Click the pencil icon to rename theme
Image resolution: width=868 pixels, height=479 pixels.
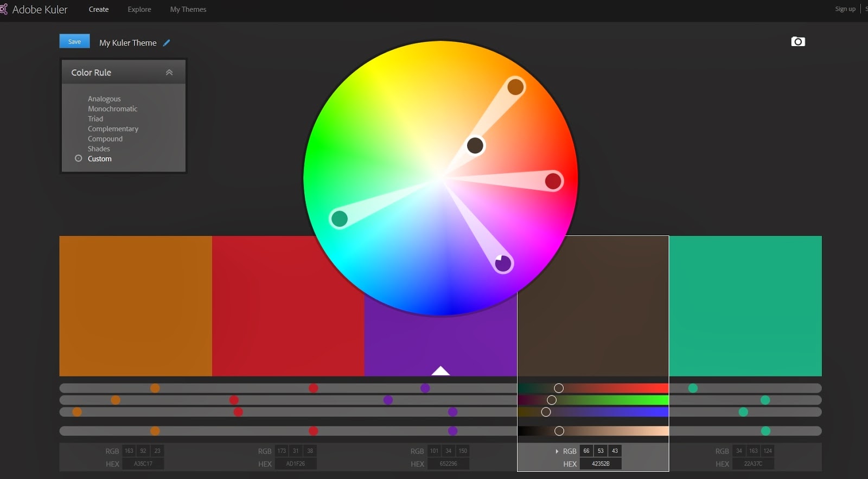click(167, 43)
